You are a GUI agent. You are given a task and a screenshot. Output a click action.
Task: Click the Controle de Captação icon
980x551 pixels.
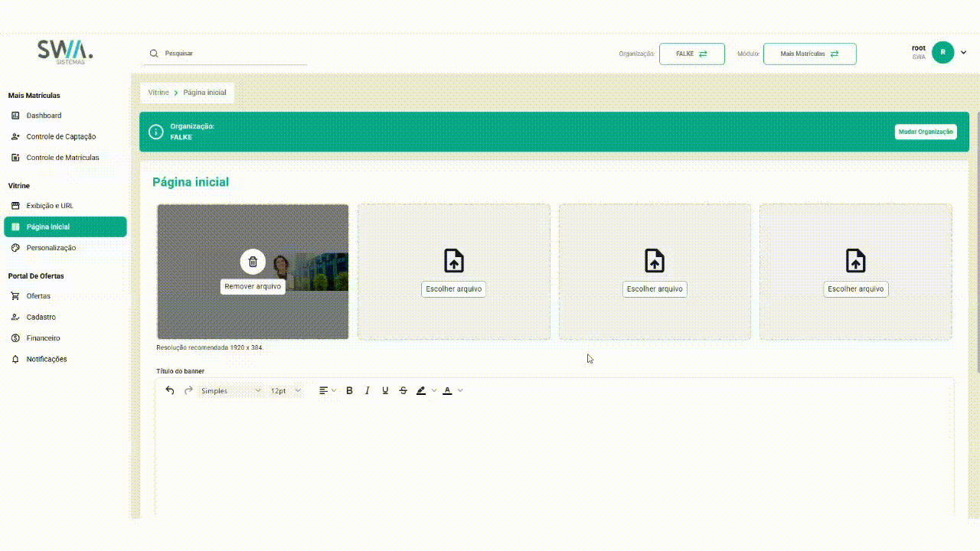[x=15, y=136]
